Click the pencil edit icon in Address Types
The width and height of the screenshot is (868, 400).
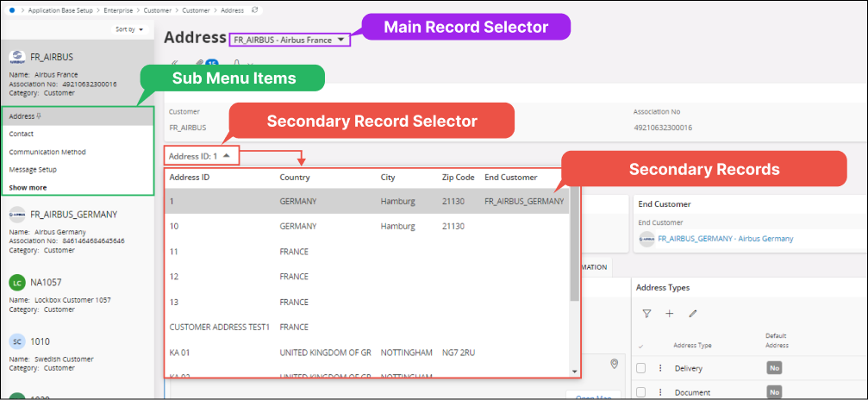tap(692, 314)
